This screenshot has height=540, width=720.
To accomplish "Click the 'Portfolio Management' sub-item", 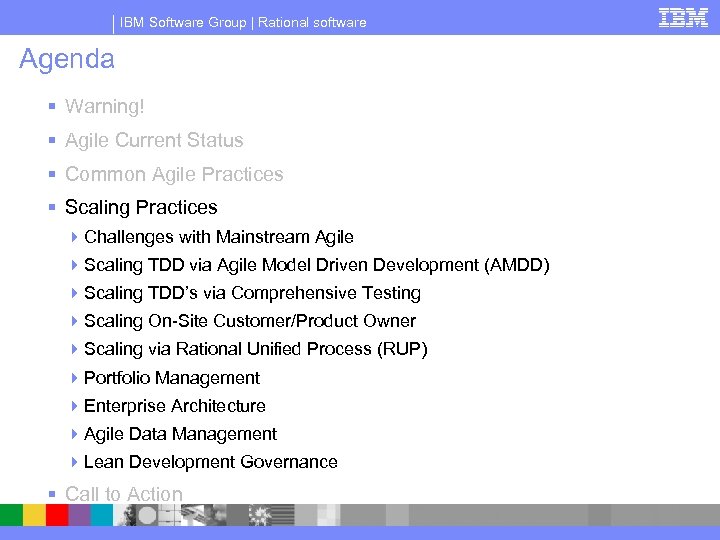I will 172,378.
